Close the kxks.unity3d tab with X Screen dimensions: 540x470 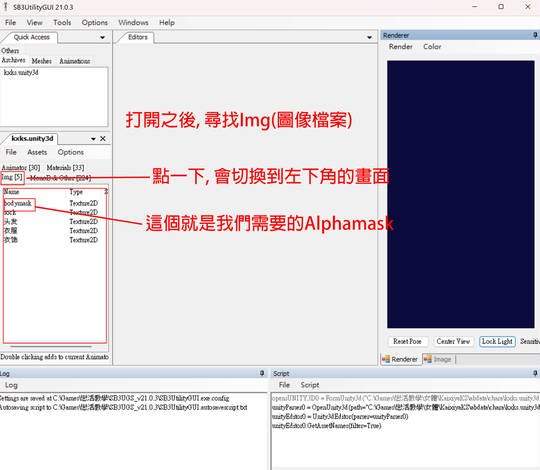point(103,138)
